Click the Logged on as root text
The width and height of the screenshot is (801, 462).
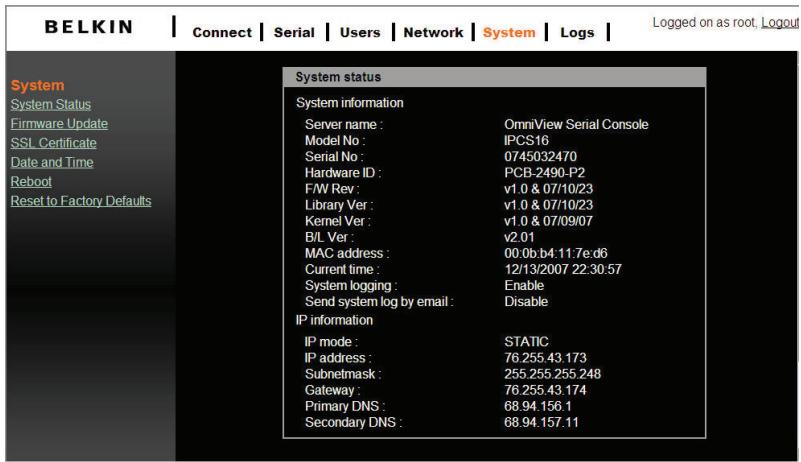(x=705, y=22)
